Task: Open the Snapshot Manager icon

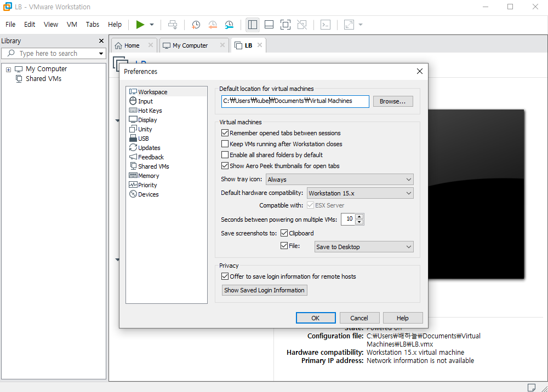Action: point(229,25)
